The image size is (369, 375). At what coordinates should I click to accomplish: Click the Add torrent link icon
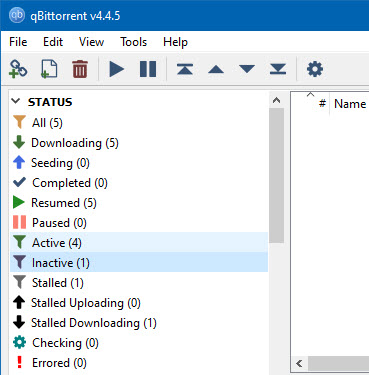click(18, 69)
